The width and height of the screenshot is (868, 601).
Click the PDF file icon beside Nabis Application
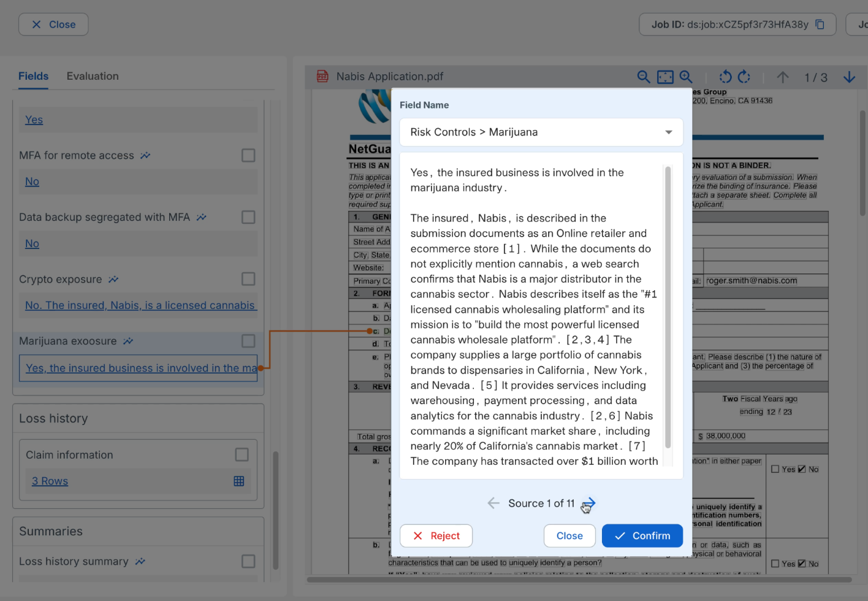[322, 76]
